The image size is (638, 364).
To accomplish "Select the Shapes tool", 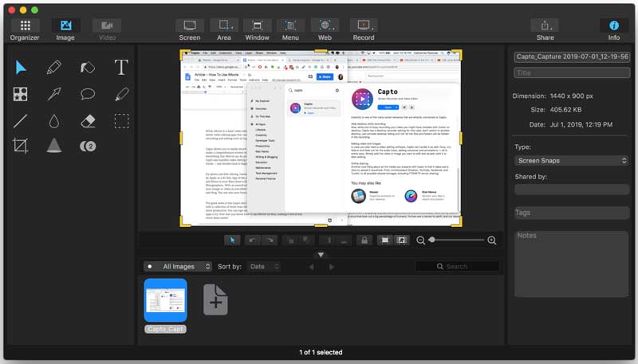I will [21, 94].
